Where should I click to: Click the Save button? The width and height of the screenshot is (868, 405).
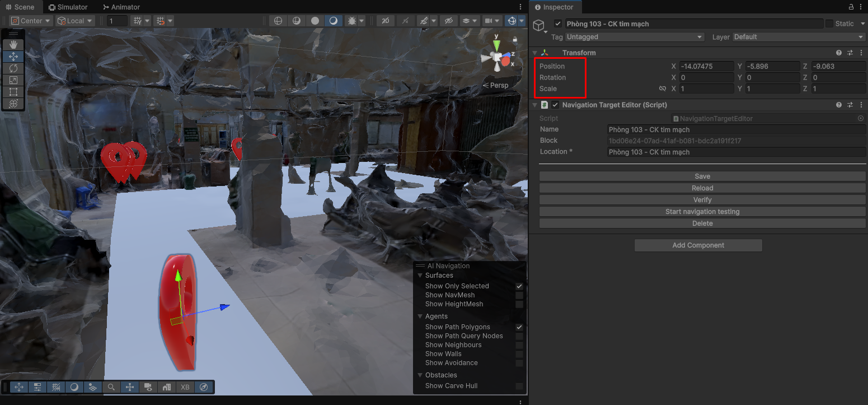coord(702,176)
